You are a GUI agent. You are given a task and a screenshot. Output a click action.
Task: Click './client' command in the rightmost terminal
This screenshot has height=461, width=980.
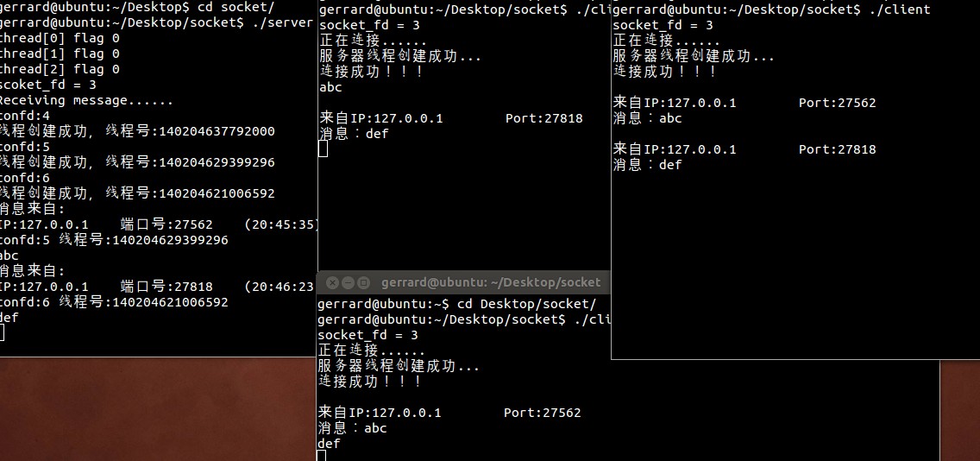point(900,9)
